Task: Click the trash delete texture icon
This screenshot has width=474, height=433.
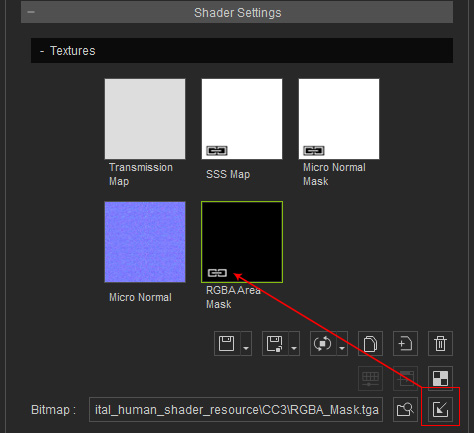Action: tap(440, 344)
